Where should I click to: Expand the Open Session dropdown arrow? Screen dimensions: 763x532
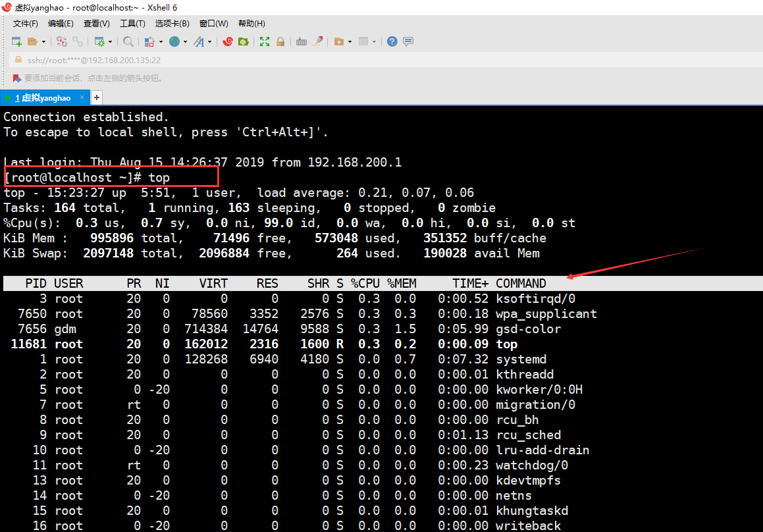coord(44,42)
